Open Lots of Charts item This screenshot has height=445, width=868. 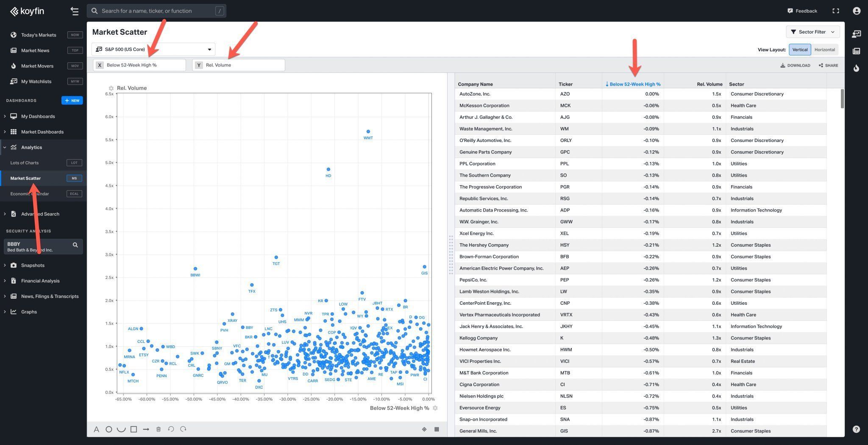(43, 163)
